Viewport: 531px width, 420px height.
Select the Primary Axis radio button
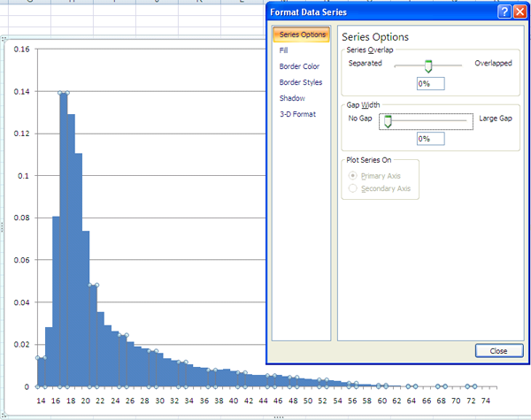355,176
